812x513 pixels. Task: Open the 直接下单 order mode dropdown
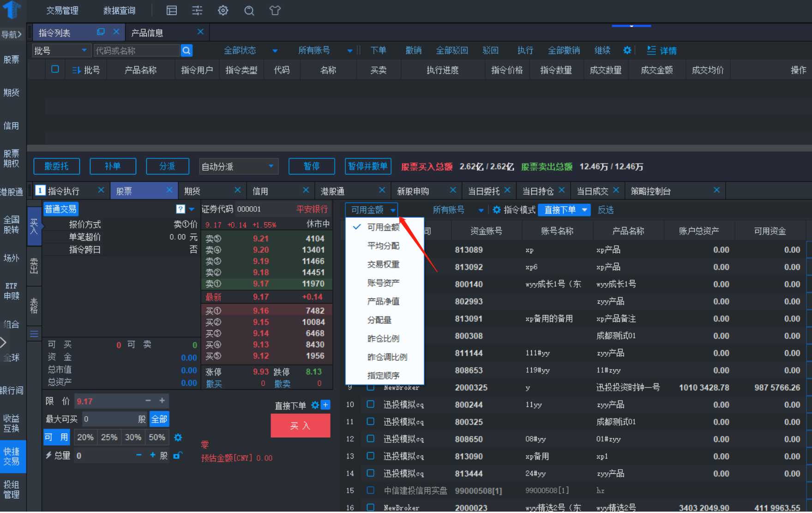pyautogui.click(x=564, y=210)
